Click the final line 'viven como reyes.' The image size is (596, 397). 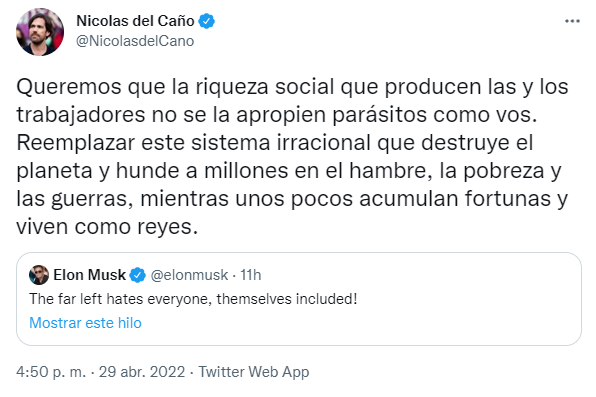click(x=107, y=227)
